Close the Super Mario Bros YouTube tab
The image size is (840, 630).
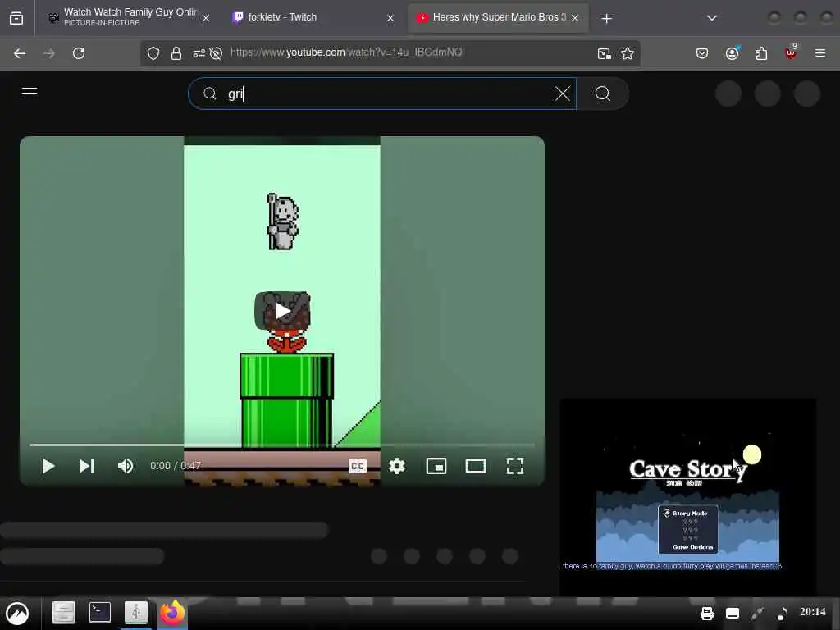point(575,18)
